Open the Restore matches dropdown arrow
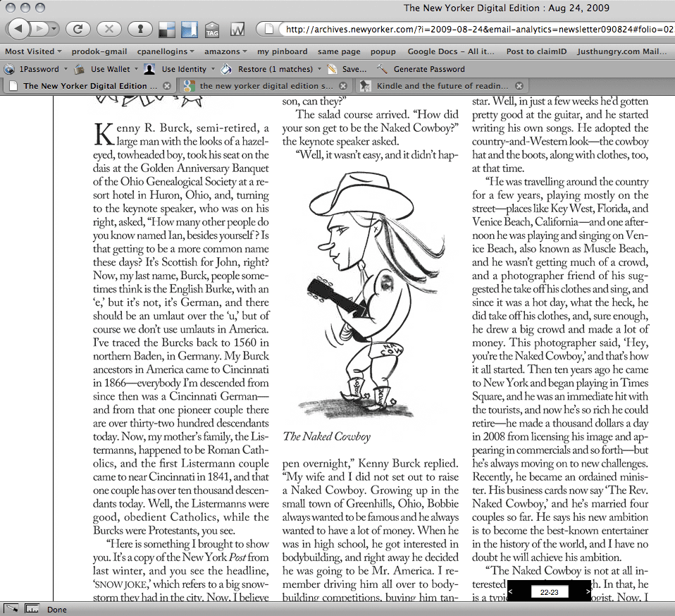Viewport: 675px width, 616px height. click(x=319, y=69)
